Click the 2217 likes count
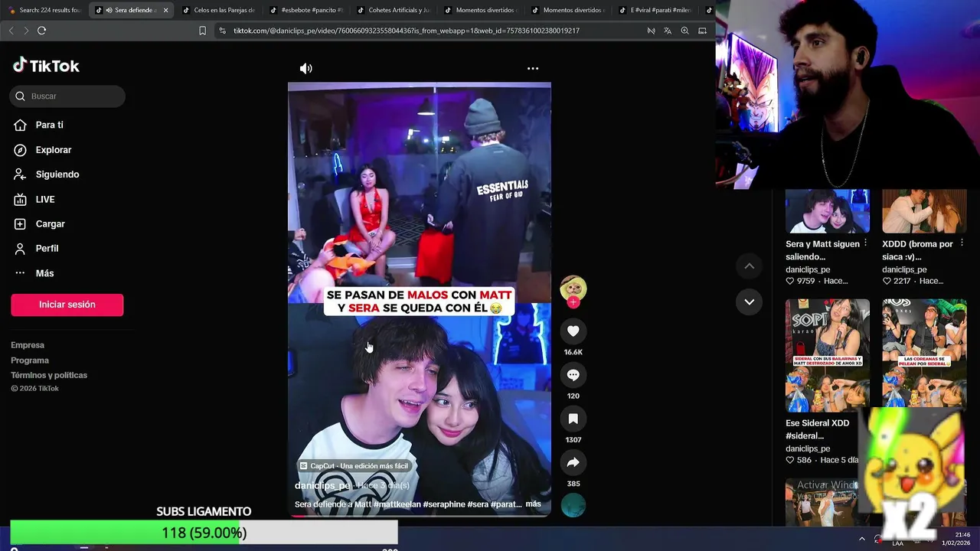The width and height of the screenshot is (980, 551). [x=902, y=281]
